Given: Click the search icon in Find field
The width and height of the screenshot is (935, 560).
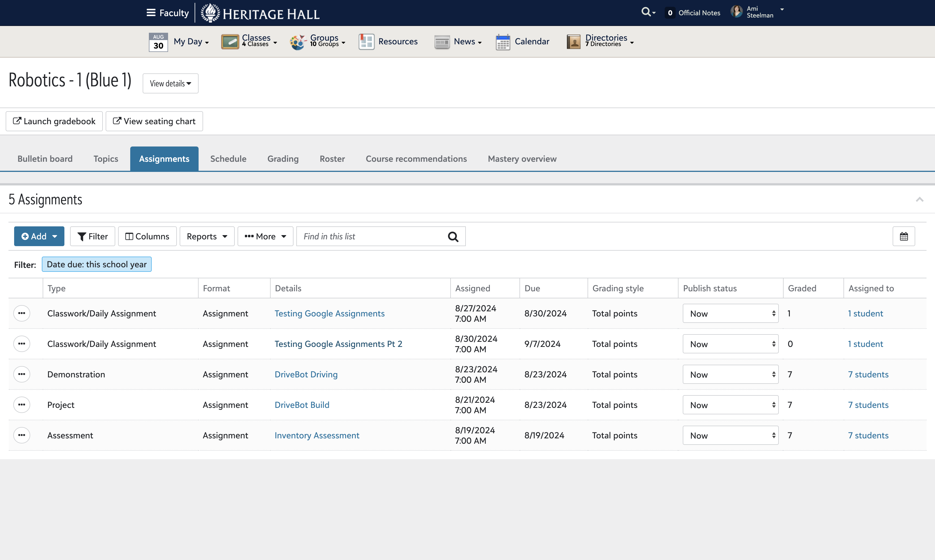Looking at the screenshot, I should 453,237.
